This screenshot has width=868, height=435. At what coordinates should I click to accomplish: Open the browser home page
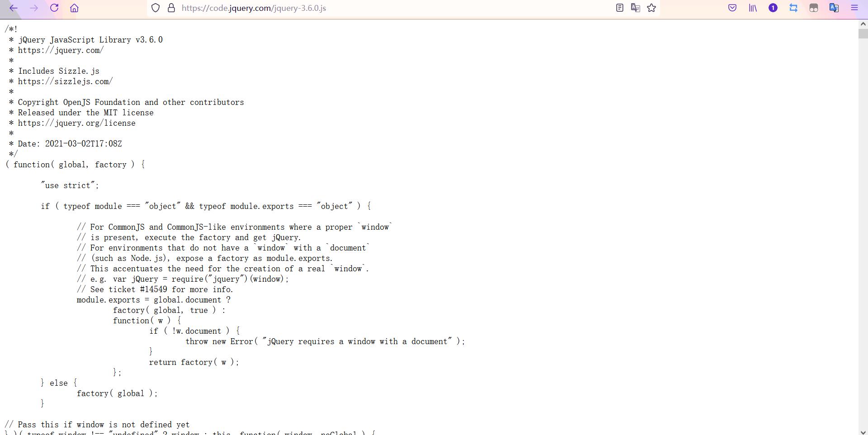click(75, 8)
